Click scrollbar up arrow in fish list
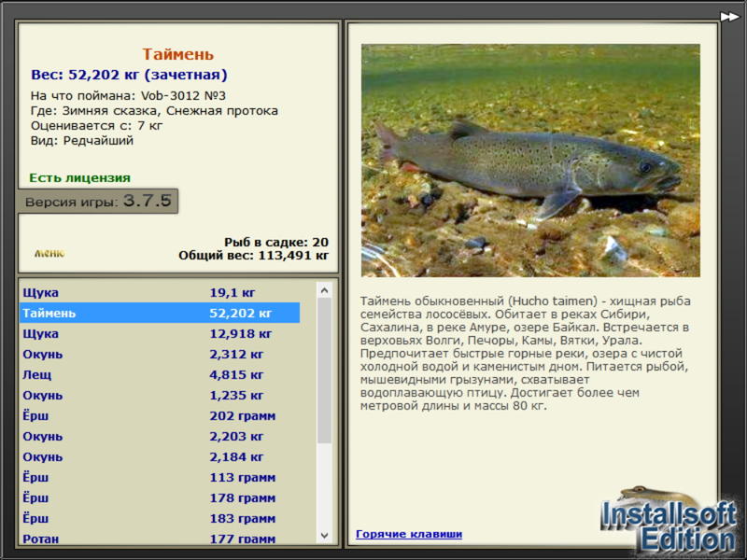Screen dimensions: 747x560 pyautogui.click(x=324, y=290)
